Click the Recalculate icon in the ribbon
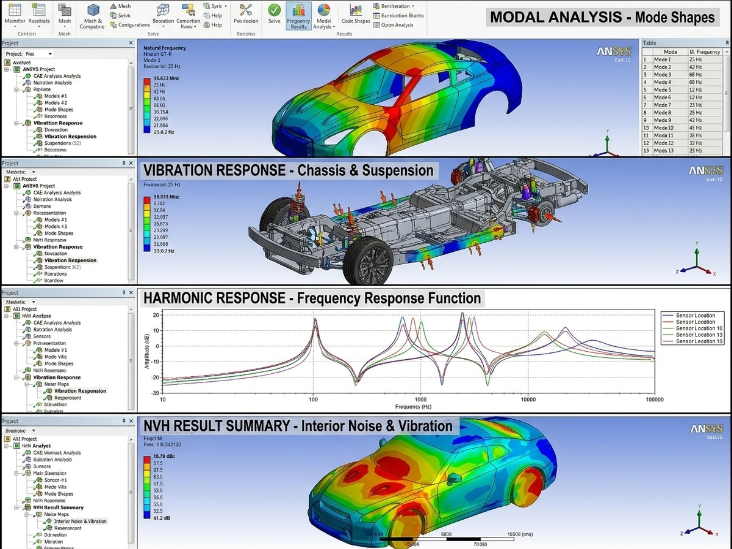 39,10
